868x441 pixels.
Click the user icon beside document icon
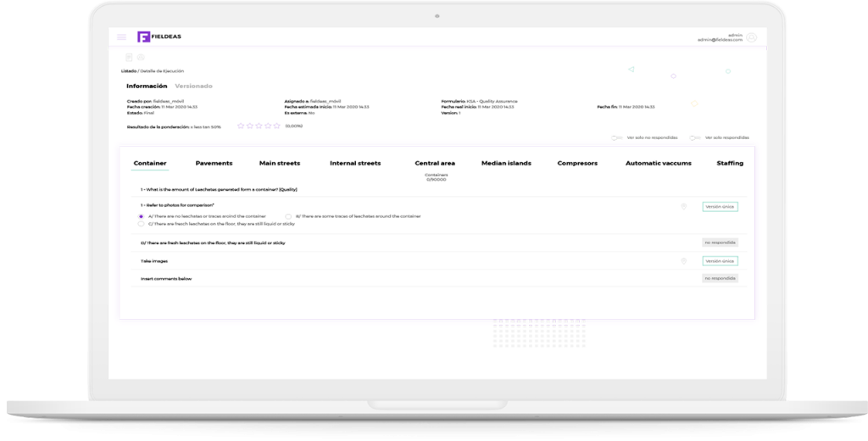point(141,57)
